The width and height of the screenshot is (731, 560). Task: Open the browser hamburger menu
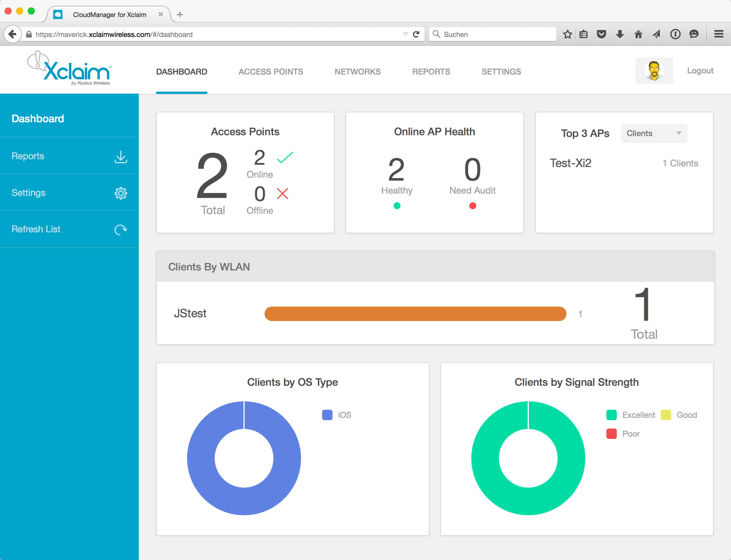click(x=719, y=34)
